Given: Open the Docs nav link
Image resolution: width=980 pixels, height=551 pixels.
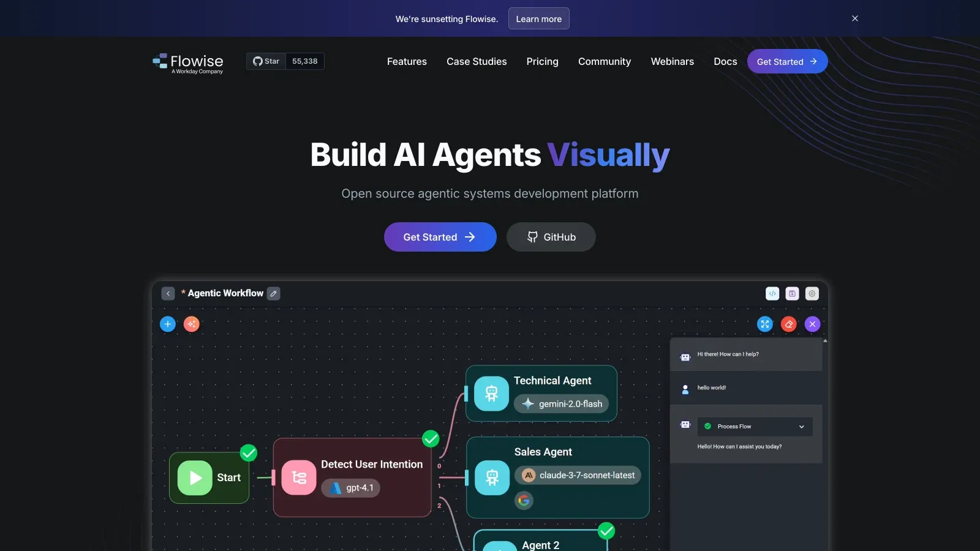Looking at the screenshot, I should coord(725,61).
